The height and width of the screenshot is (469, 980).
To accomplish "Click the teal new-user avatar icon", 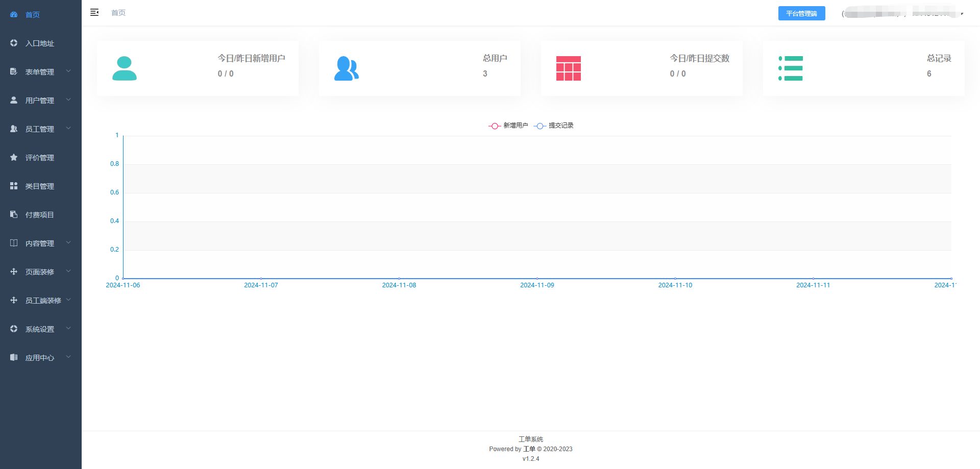I will pos(125,68).
